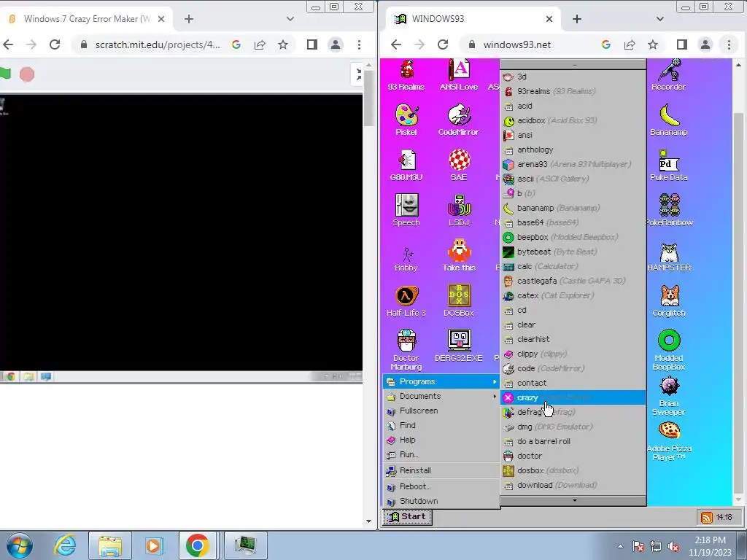Expand the Programs submenu in Start menu
Viewport: 747px width, 560px height.
click(x=441, y=381)
